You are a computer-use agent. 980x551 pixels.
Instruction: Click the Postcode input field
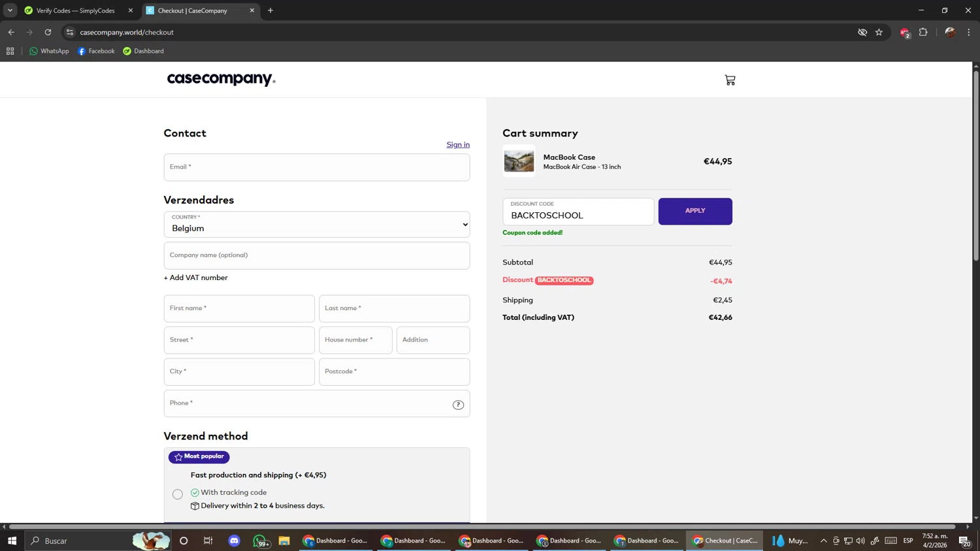395,371
